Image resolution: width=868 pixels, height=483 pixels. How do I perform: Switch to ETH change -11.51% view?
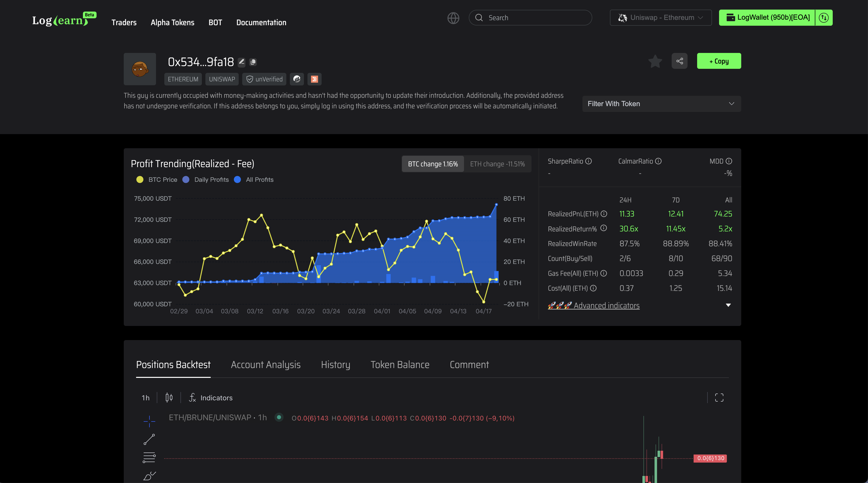[497, 164]
